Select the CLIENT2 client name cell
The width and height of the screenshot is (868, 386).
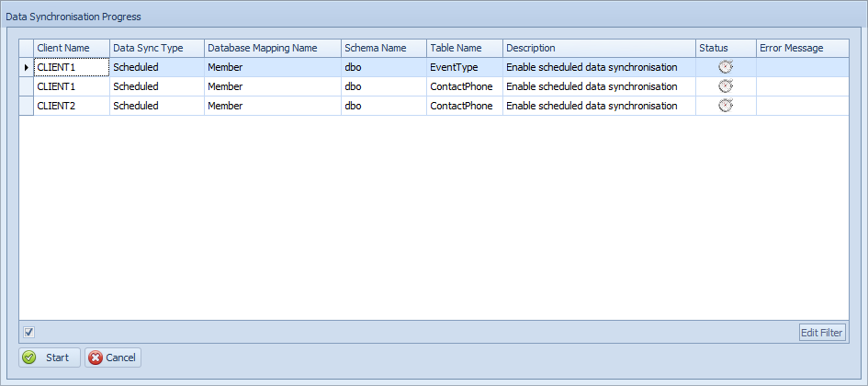[72, 106]
